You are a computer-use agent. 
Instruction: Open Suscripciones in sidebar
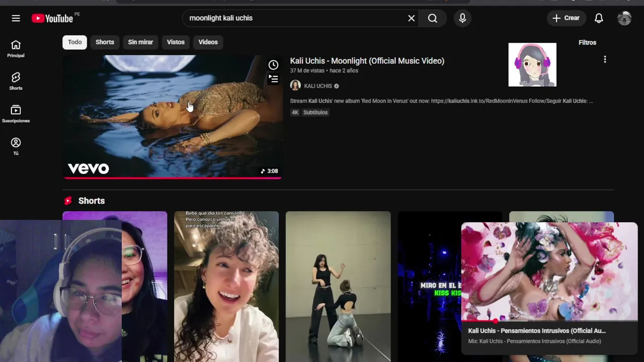[16, 114]
